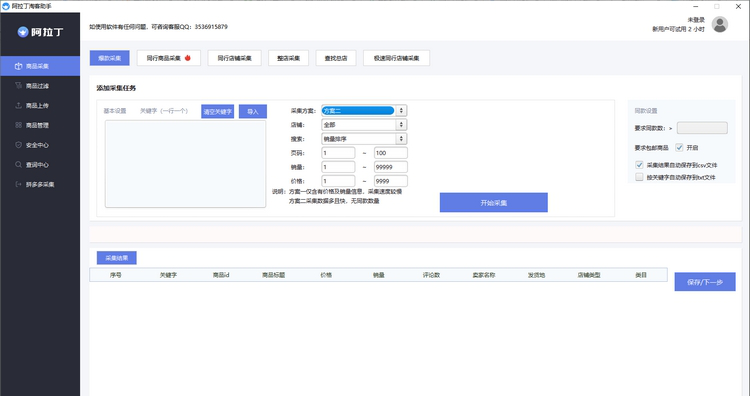Click the 页码 minimum field
750x411 pixels.
click(338, 153)
